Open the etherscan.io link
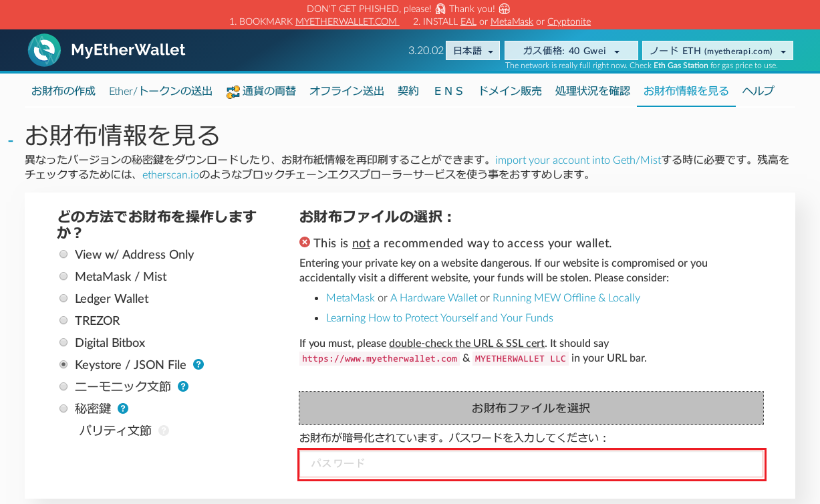Screen dimensions: 820x504 [170, 175]
